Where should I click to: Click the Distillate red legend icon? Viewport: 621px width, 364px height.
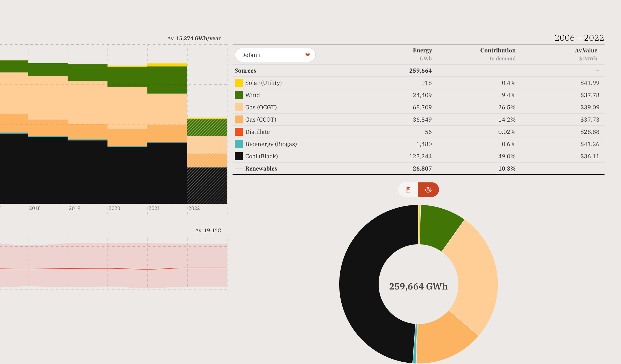[x=238, y=132]
